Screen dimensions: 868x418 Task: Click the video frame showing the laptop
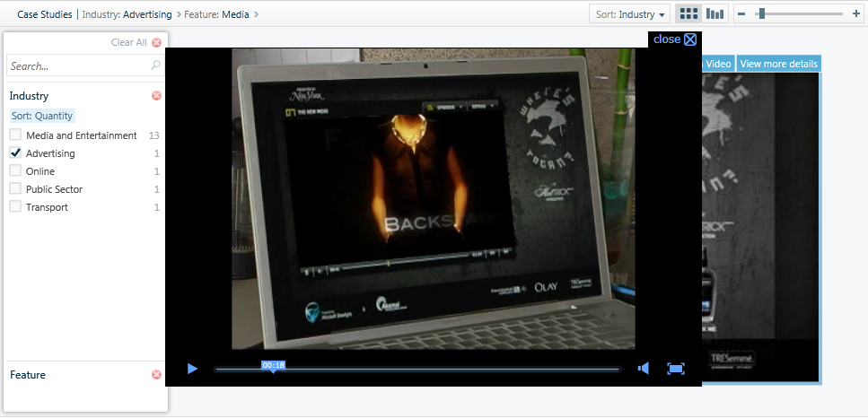pos(434,199)
